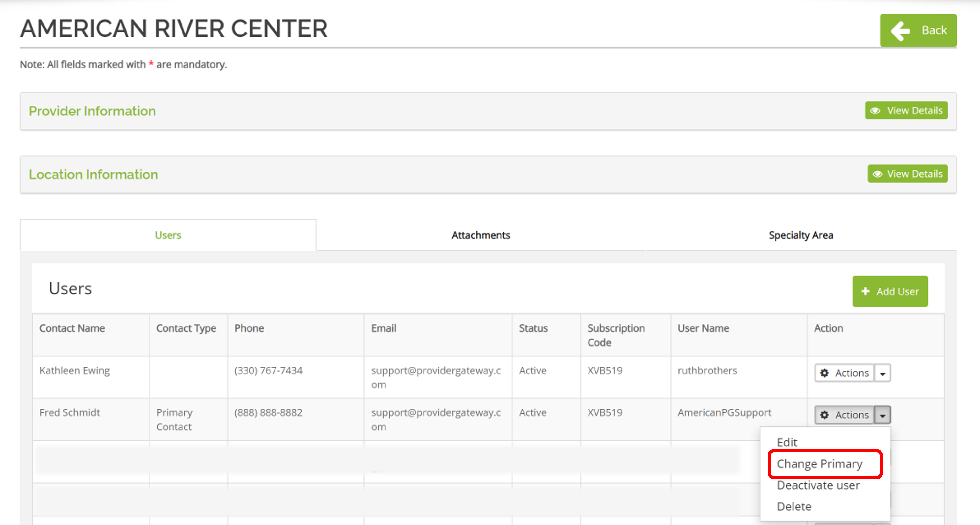Switch to the Attachments tab
Image resolution: width=980 pixels, height=525 pixels.
click(x=480, y=235)
